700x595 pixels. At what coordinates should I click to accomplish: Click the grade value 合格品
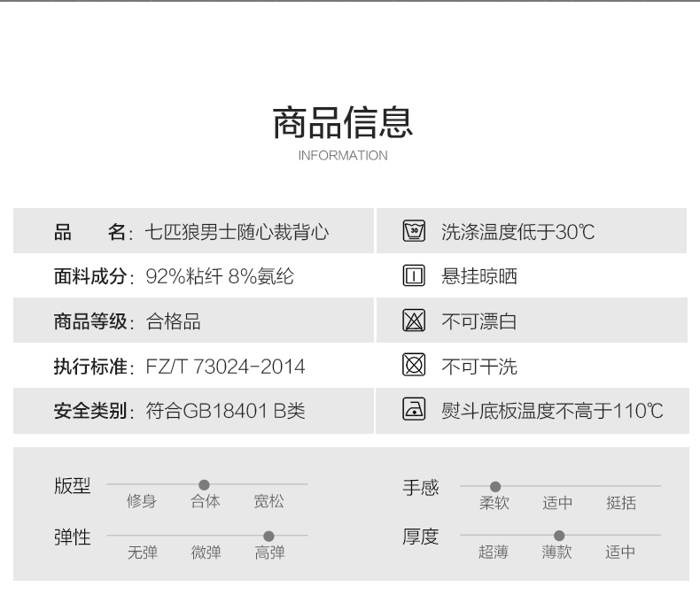coord(173,321)
